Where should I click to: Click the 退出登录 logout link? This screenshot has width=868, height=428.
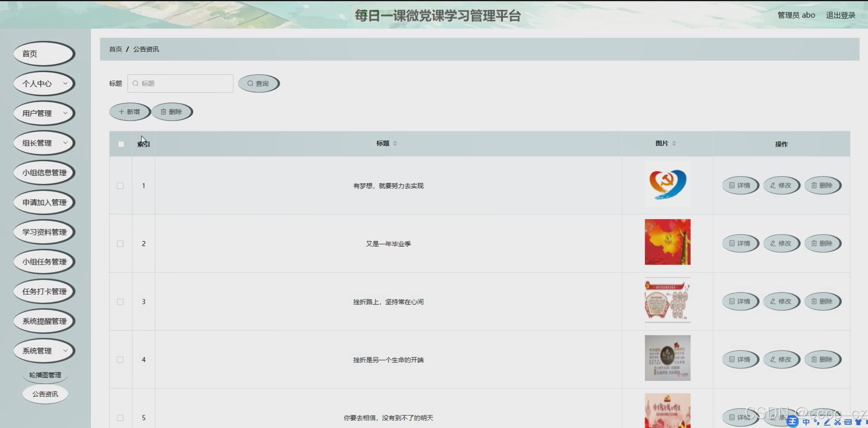click(840, 15)
